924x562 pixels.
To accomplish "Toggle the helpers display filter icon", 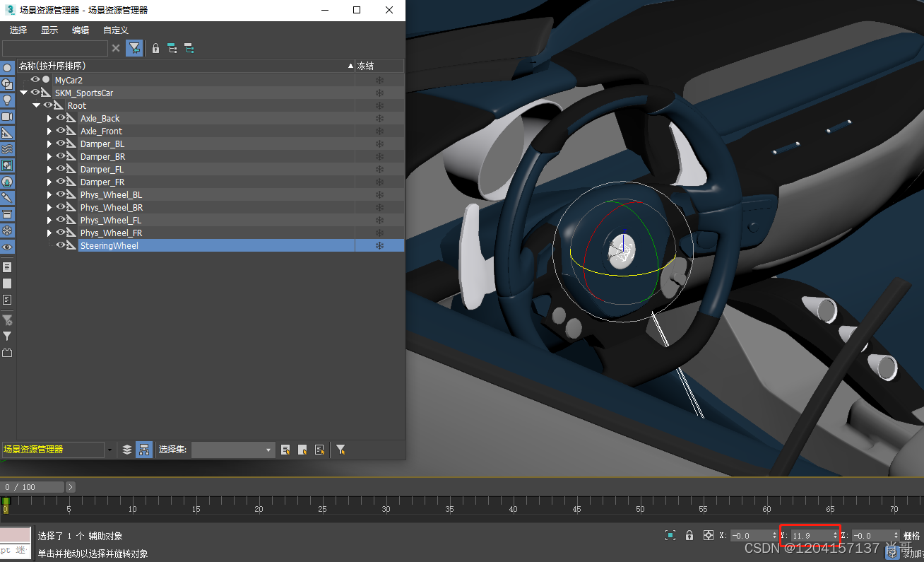I will 7,133.
